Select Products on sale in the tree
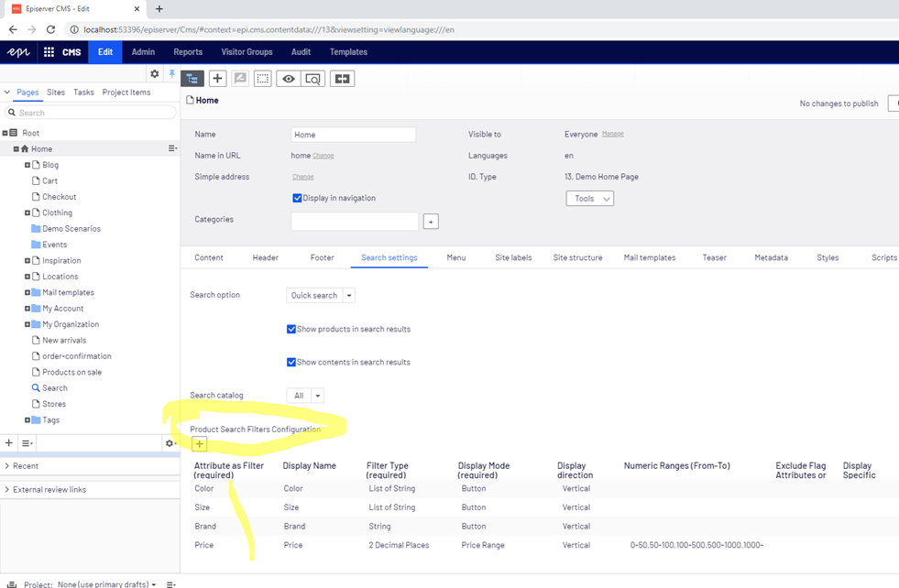The height and width of the screenshot is (588, 899). pyautogui.click(x=71, y=372)
